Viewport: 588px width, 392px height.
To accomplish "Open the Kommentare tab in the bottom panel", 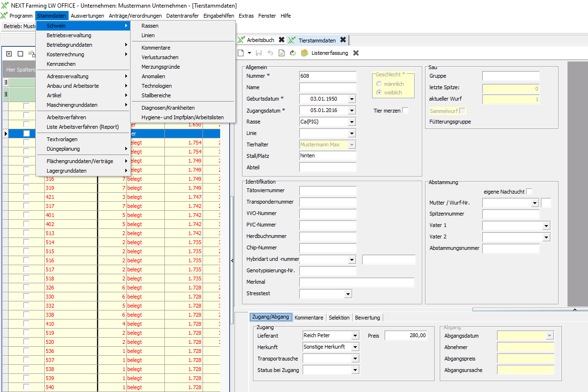I will point(309,318).
